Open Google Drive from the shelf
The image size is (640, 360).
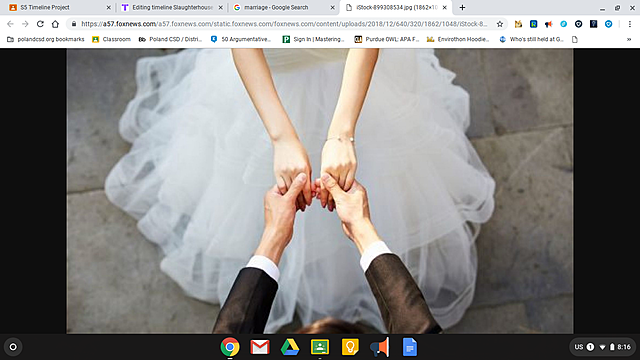pos(290,347)
